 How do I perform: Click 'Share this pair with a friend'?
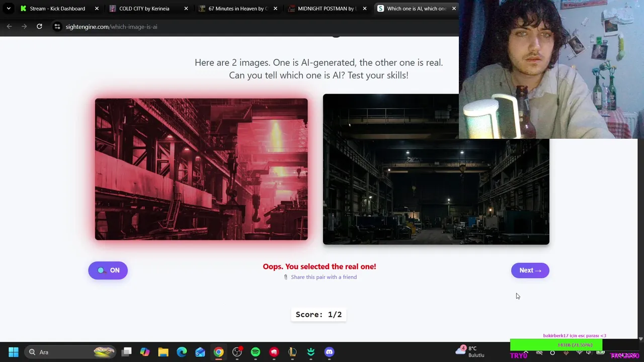click(324, 277)
